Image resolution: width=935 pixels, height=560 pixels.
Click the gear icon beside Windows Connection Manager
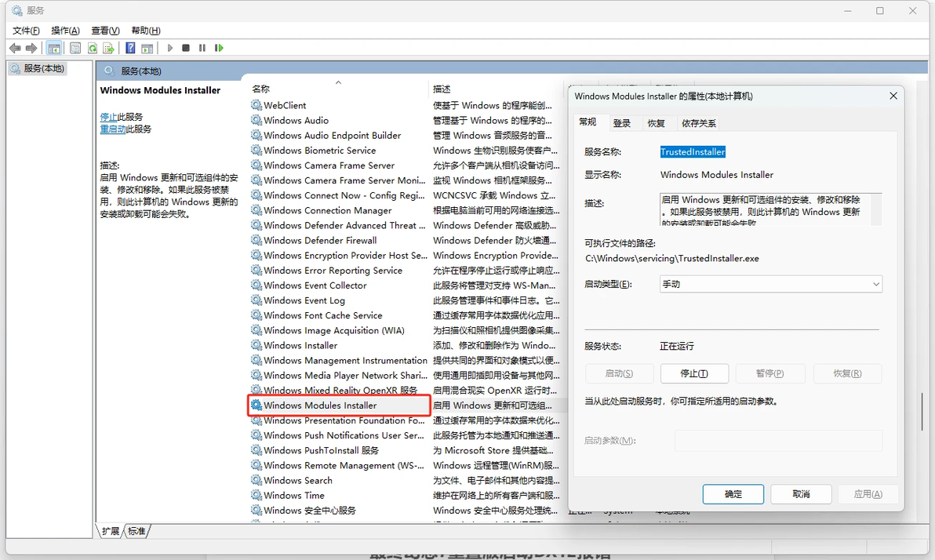(256, 210)
